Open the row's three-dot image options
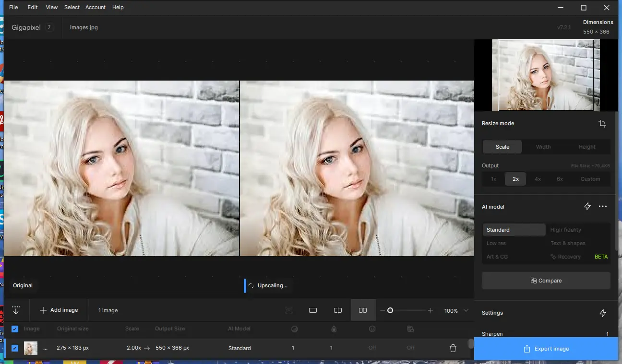The image size is (622, 364). coord(46,348)
